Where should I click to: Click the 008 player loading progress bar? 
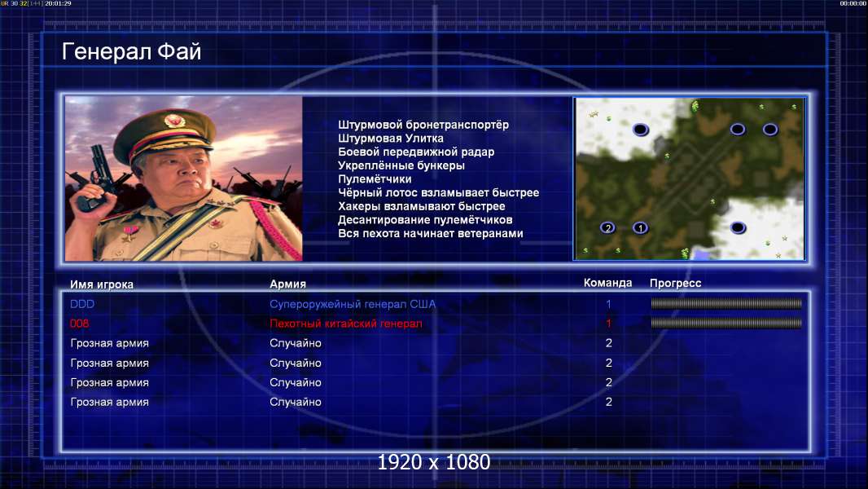click(x=726, y=323)
